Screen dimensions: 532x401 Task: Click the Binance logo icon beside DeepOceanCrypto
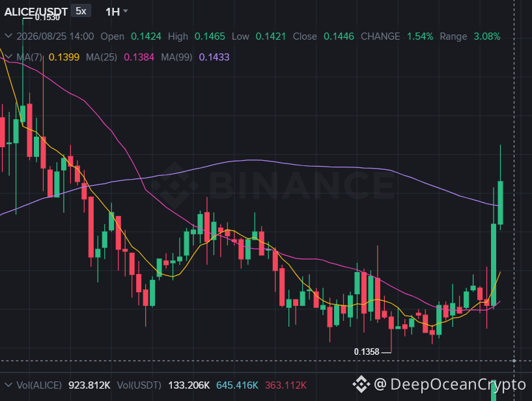(361, 384)
